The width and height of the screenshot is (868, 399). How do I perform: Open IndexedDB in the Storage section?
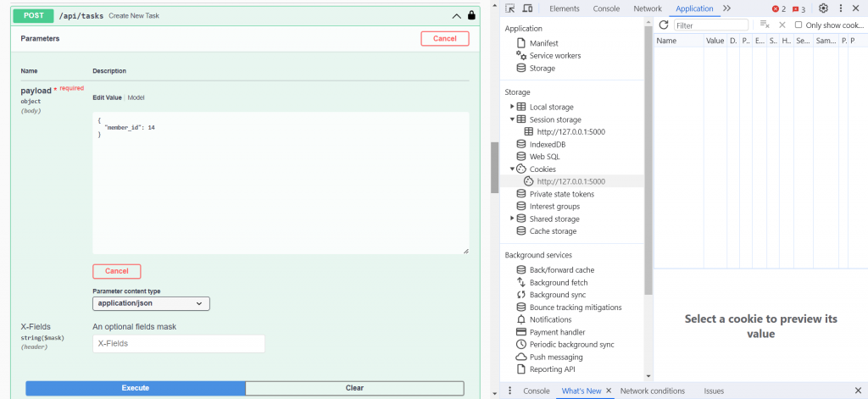[x=548, y=145]
